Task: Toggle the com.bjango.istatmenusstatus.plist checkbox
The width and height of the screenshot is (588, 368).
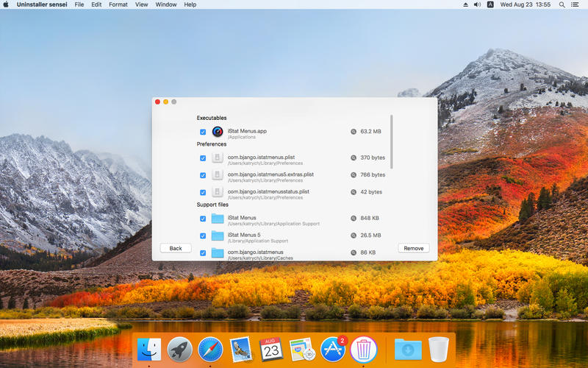Action: coord(203,193)
